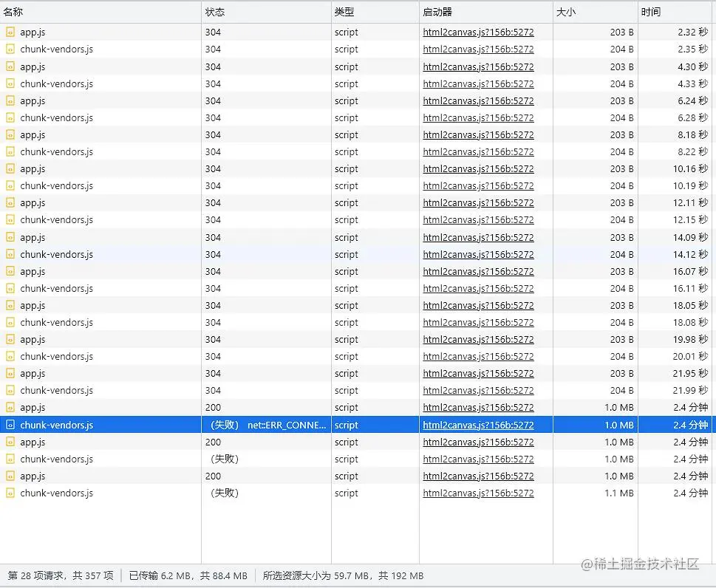Click the script icon of app.js timed 10.16 秒
716x588 pixels.
[x=10, y=168]
